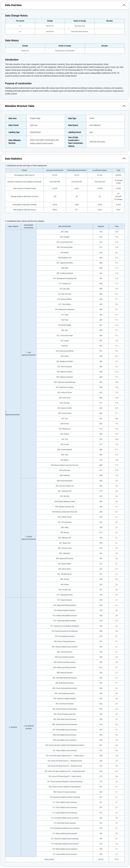
Task: Click the Data Format label cell
Action: coord(13,125)
